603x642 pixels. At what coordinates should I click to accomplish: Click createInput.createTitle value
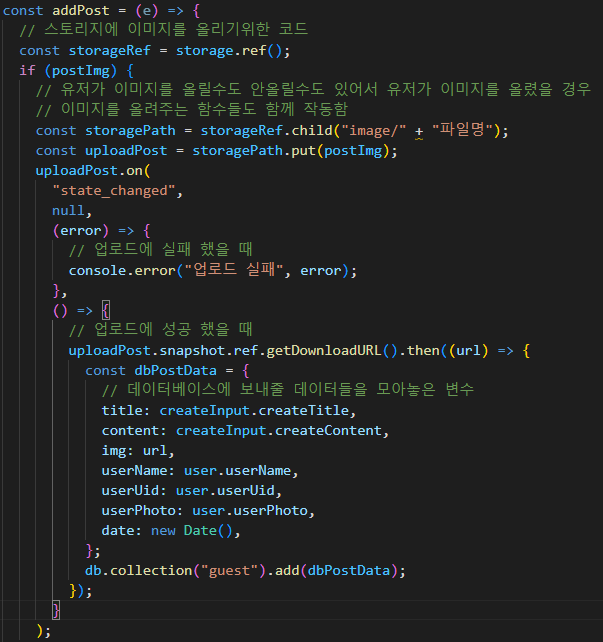click(254, 411)
